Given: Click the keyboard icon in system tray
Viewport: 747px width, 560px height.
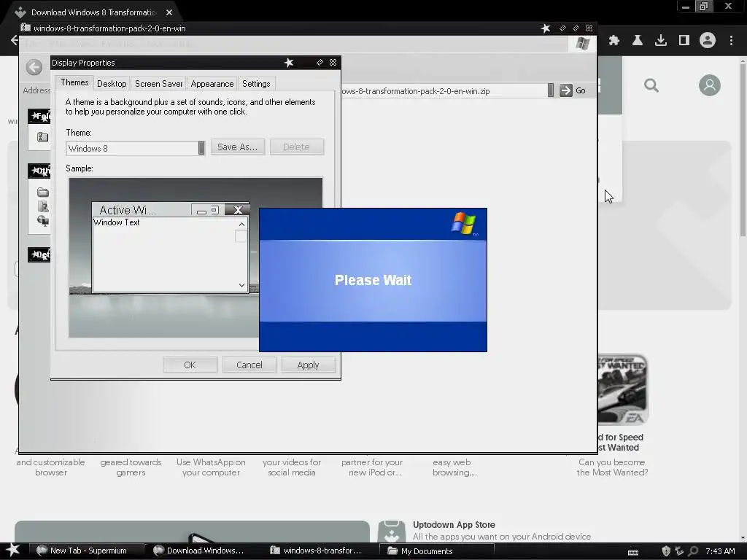Looking at the screenshot, I should [633, 553].
